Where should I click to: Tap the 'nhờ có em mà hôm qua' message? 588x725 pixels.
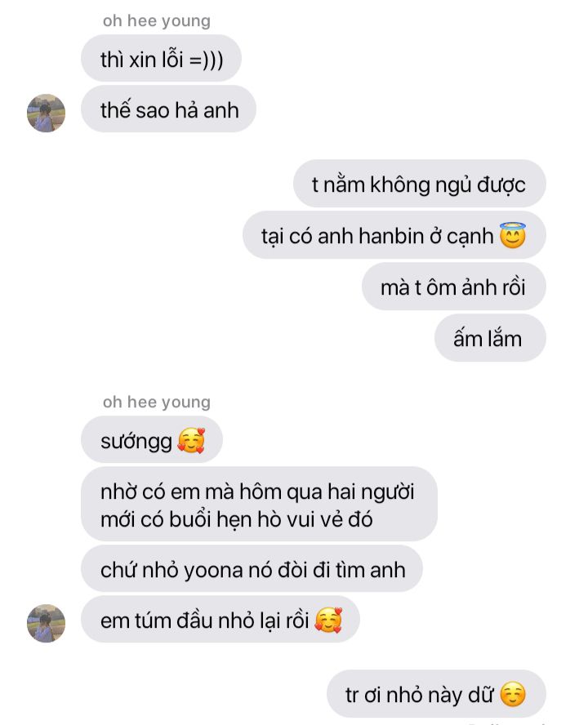pos(259,504)
